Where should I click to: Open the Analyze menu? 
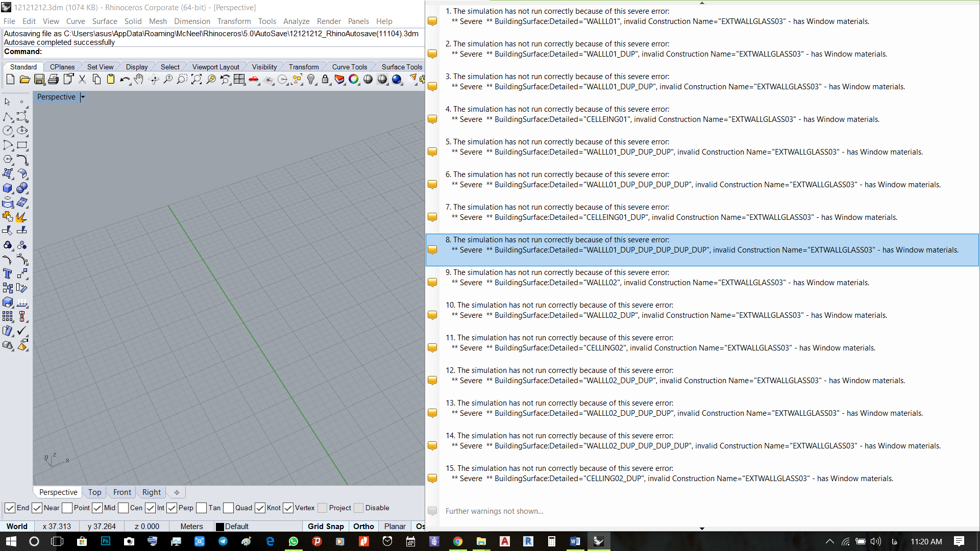pyautogui.click(x=296, y=21)
